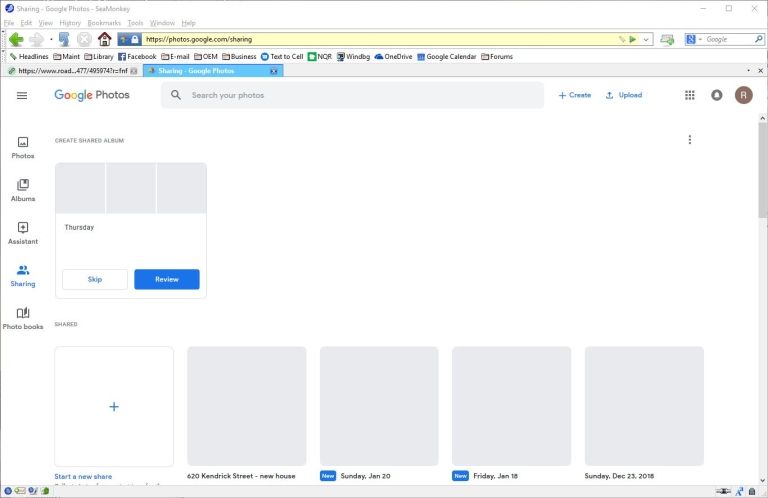Open the Tools menu
Viewport: 768px width, 498px height.
pos(135,23)
